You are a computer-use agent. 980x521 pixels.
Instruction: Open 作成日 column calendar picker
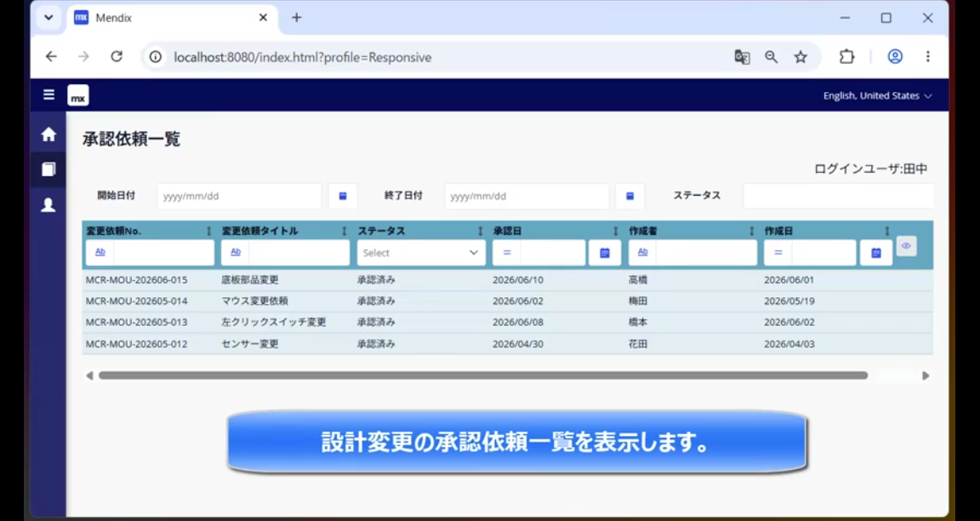click(x=876, y=253)
